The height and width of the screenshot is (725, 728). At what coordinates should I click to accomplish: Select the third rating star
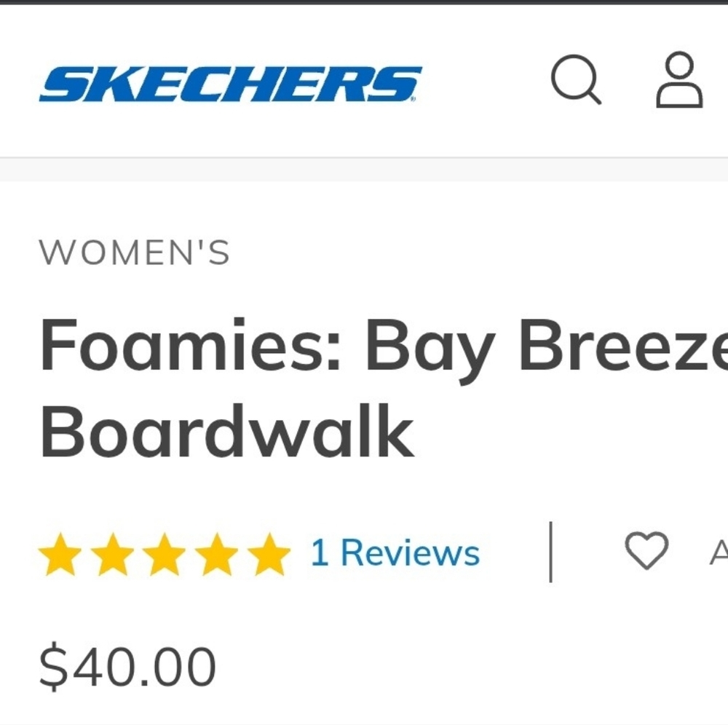tap(165, 554)
